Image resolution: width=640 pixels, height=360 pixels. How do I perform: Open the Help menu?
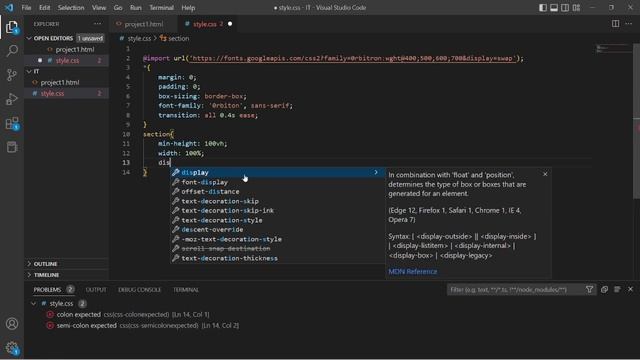pyautogui.click(x=188, y=8)
